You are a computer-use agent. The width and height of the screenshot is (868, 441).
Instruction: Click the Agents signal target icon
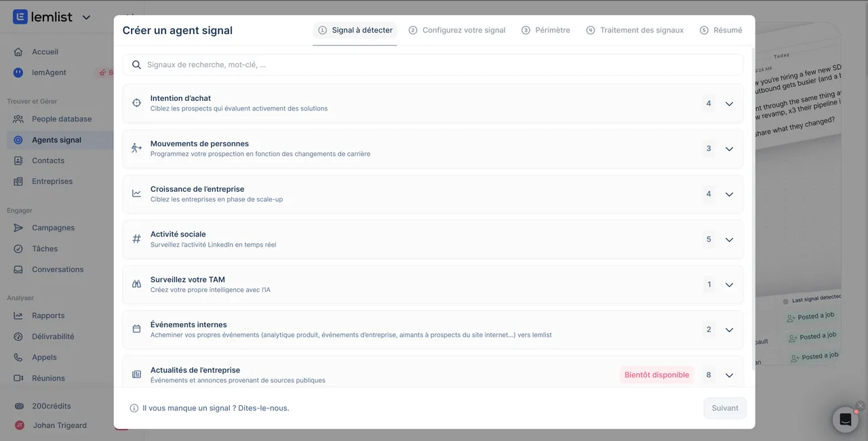click(18, 140)
